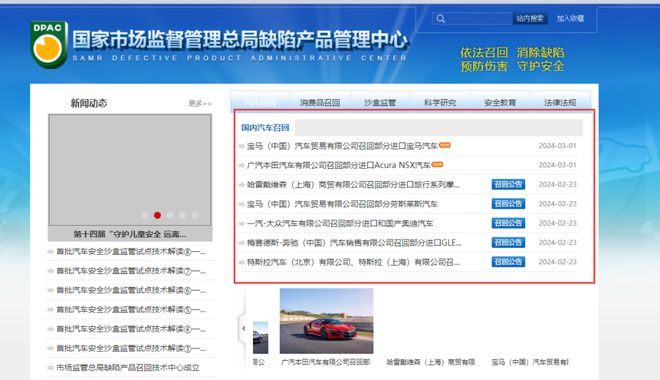This screenshot has width=660, height=380.
Task: Select the last dot in the news slideshow
Action: pyautogui.click(x=195, y=215)
